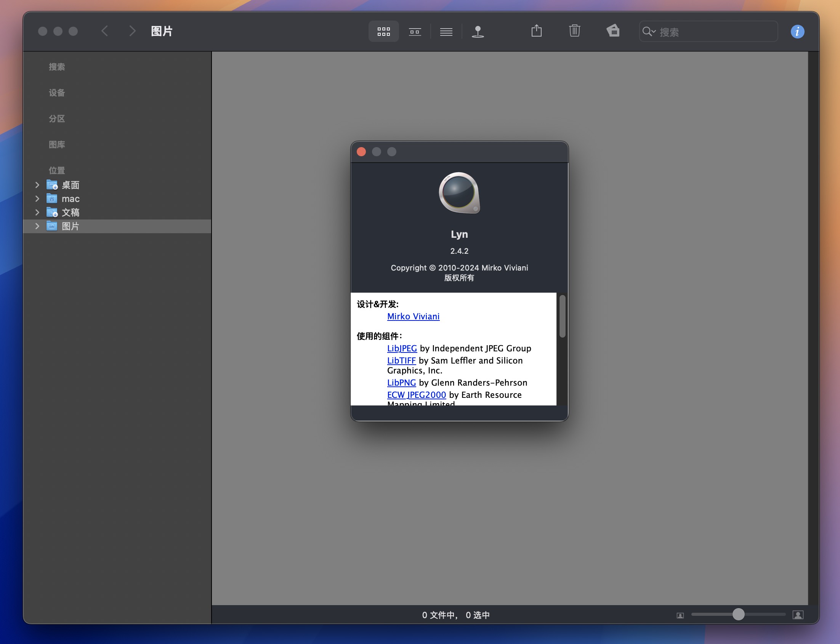Switch to filmstrip view
Viewport: 840px width, 644px height.
click(415, 31)
